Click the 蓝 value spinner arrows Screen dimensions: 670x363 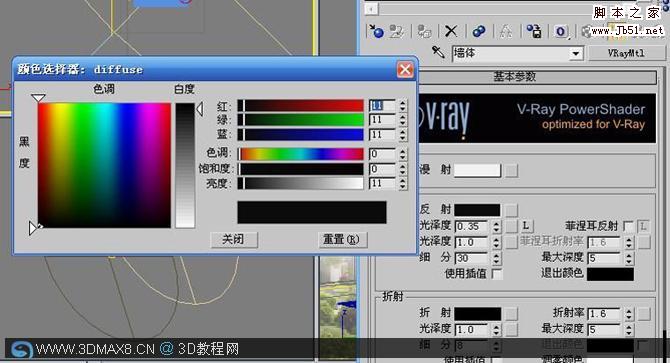click(403, 135)
